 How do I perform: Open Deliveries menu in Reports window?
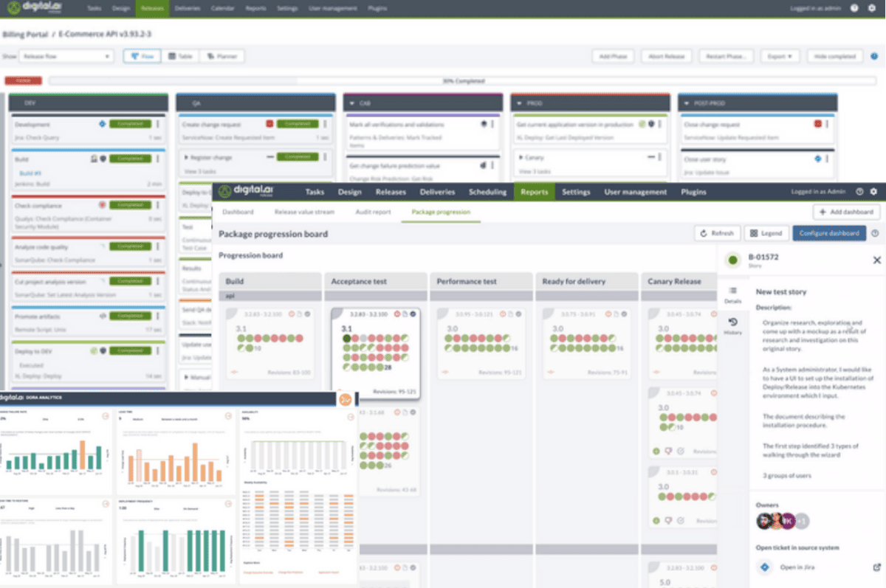(x=437, y=192)
